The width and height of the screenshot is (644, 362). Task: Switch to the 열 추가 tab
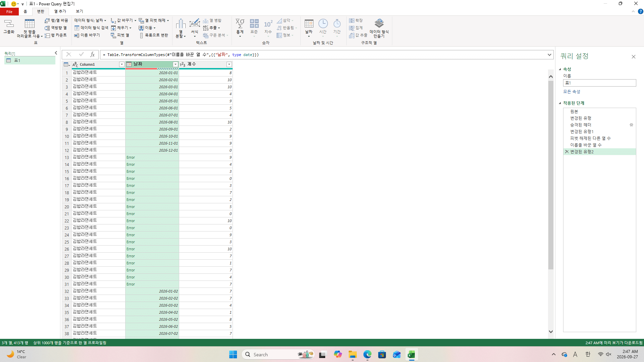pyautogui.click(x=60, y=12)
